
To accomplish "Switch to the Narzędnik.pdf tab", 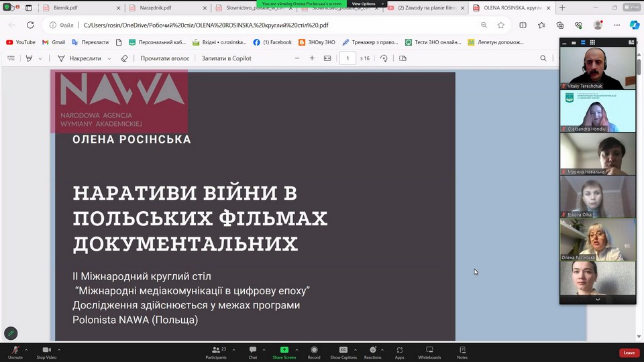I will [x=160, y=8].
